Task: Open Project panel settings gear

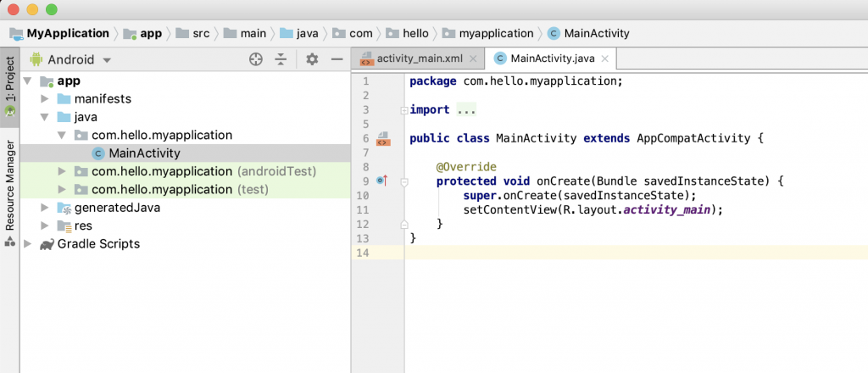Action: pyautogui.click(x=311, y=59)
